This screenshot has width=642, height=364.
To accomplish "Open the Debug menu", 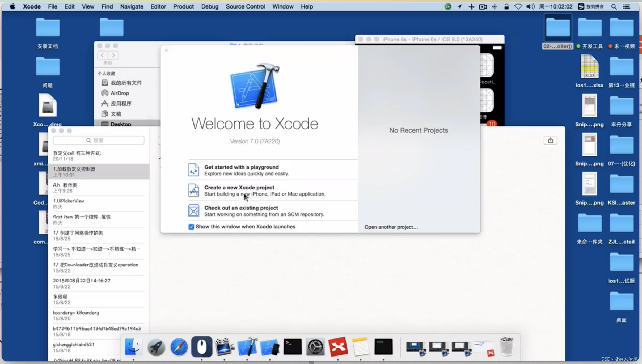I will pyautogui.click(x=210, y=6).
